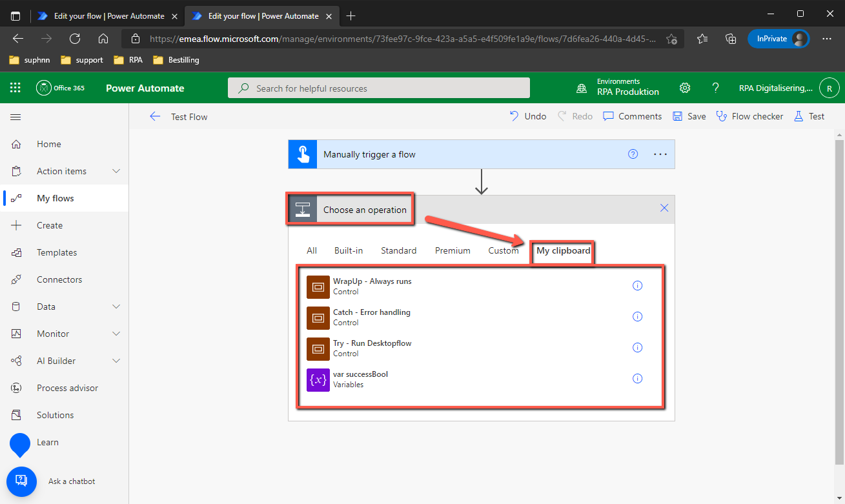
Task: Reload the page in browser
Action: 75,39
